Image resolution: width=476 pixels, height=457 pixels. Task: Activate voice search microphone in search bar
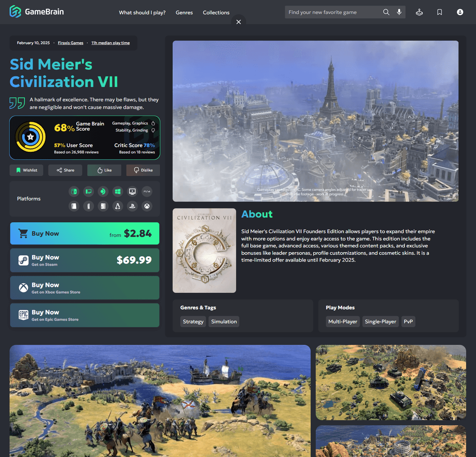point(399,12)
